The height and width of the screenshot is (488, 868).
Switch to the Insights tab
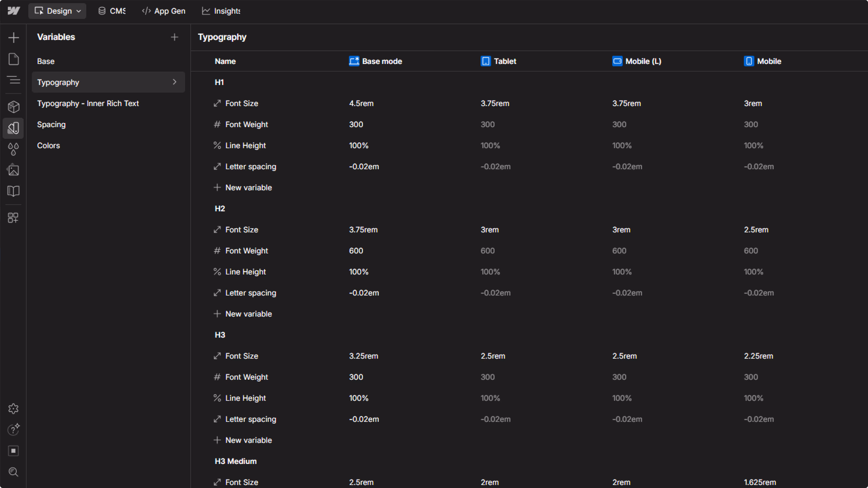coord(221,11)
